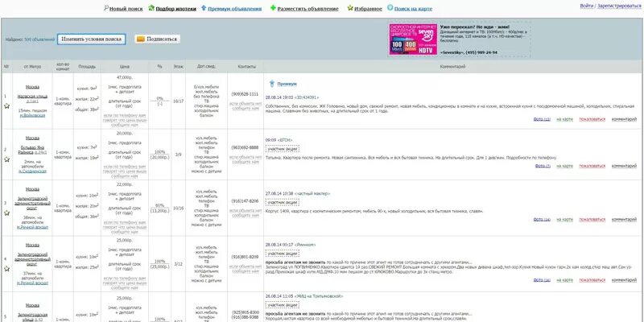This screenshot has height=322, width=644.
Task: Open Поиск на карте
Action: [x=413, y=9]
